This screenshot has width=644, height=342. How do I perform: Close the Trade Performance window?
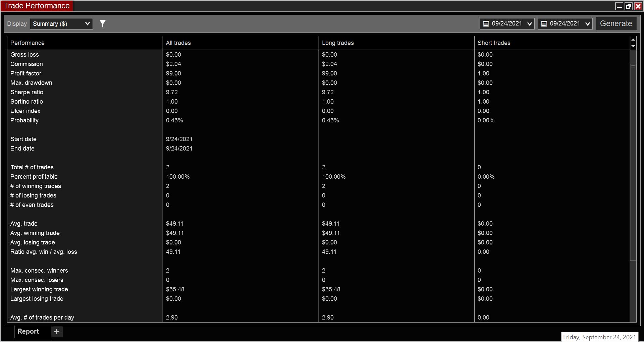click(638, 6)
